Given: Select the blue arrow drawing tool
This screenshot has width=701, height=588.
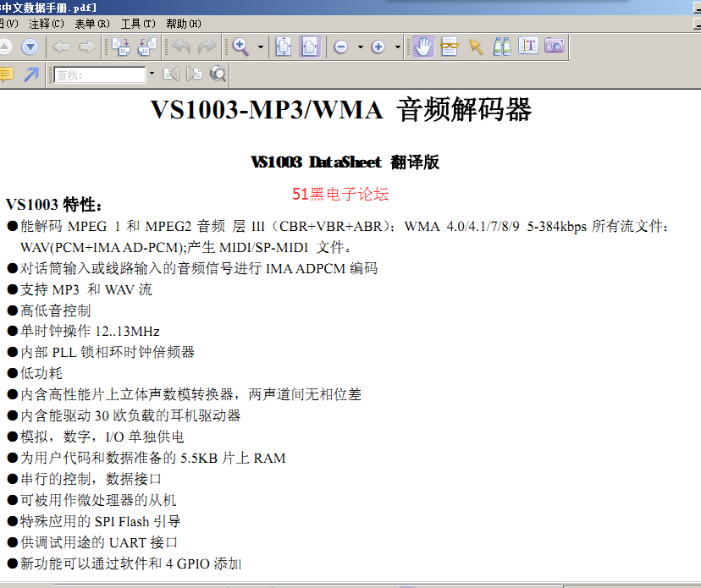Looking at the screenshot, I should tap(31, 74).
